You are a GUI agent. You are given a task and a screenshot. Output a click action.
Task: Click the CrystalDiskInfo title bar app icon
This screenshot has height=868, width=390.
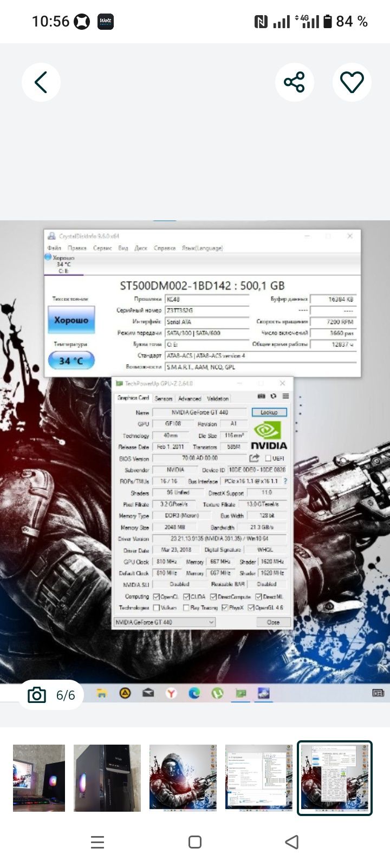(x=51, y=236)
